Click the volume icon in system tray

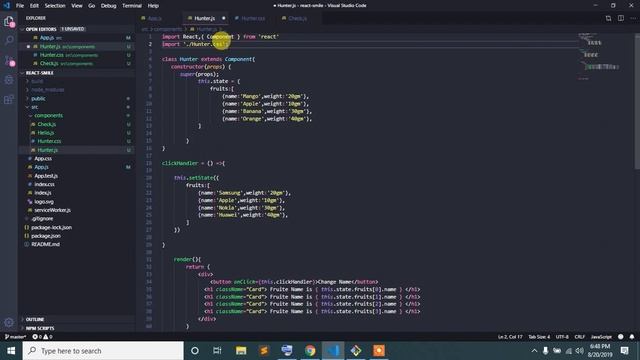[580, 351]
